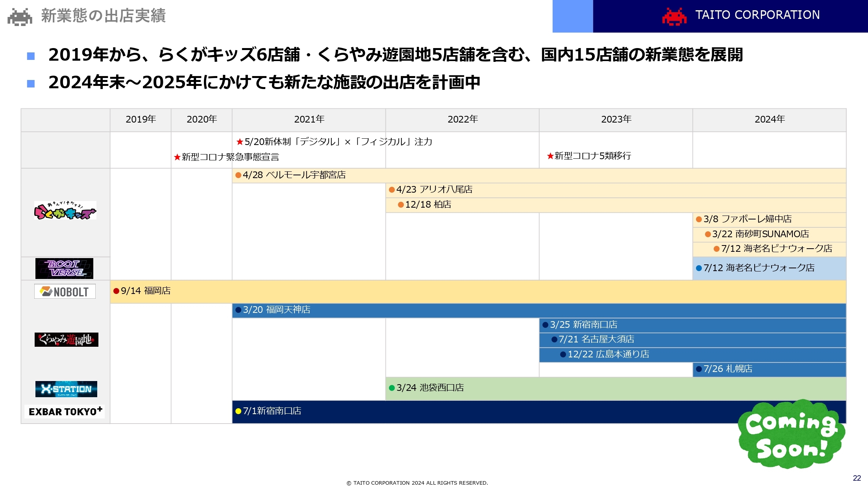Screen dimensions: 868x489
Task: Click the BOOT VERSE logo
Action: (65, 268)
